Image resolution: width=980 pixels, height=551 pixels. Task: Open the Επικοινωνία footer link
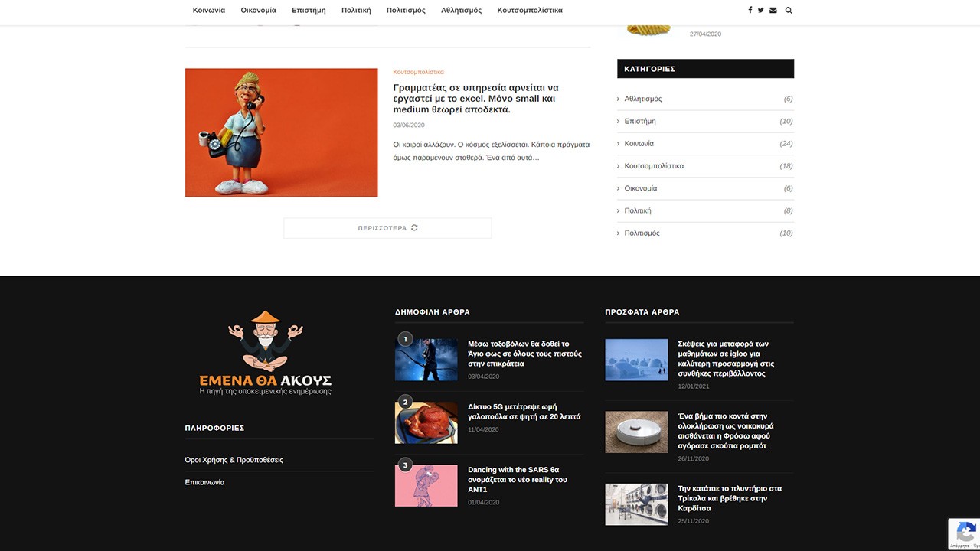[204, 482]
